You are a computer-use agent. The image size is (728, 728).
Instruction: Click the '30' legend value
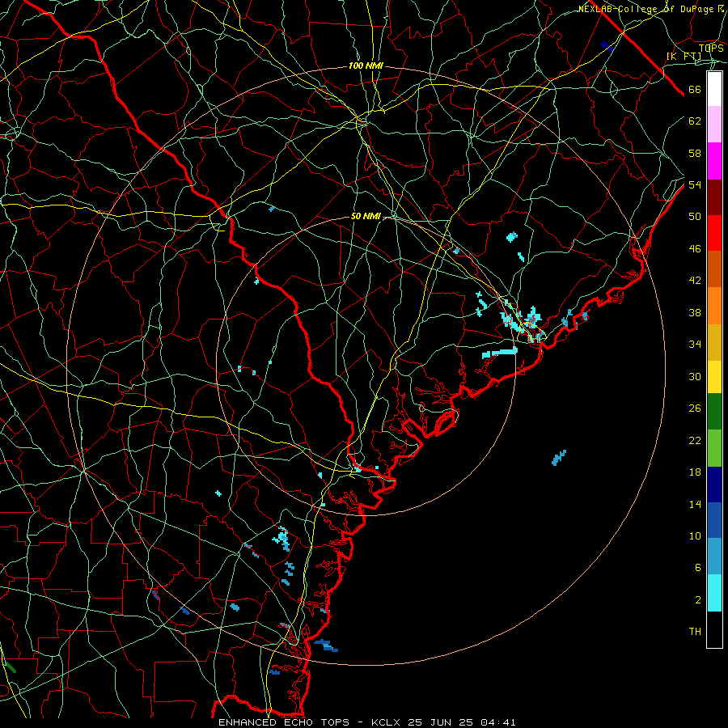tap(695, 376)
